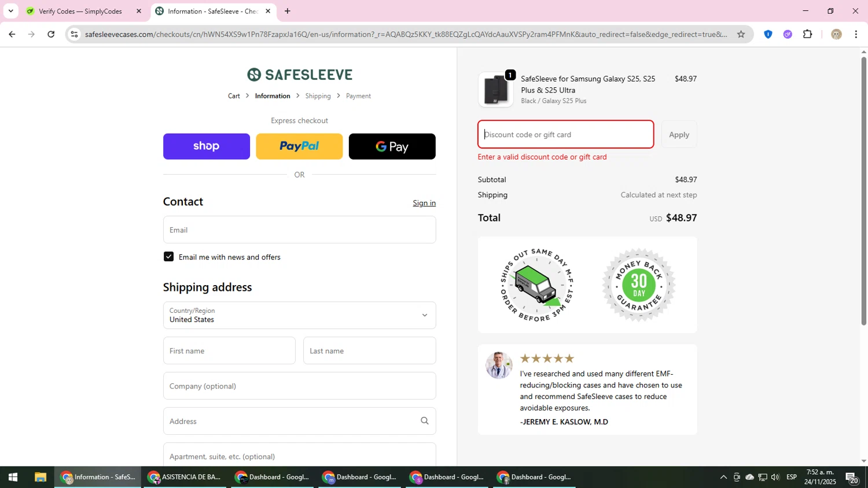Viewport: 868px width, 488px height.
Task: Bookmark this page with the star icon
Action: coord(741,34)
